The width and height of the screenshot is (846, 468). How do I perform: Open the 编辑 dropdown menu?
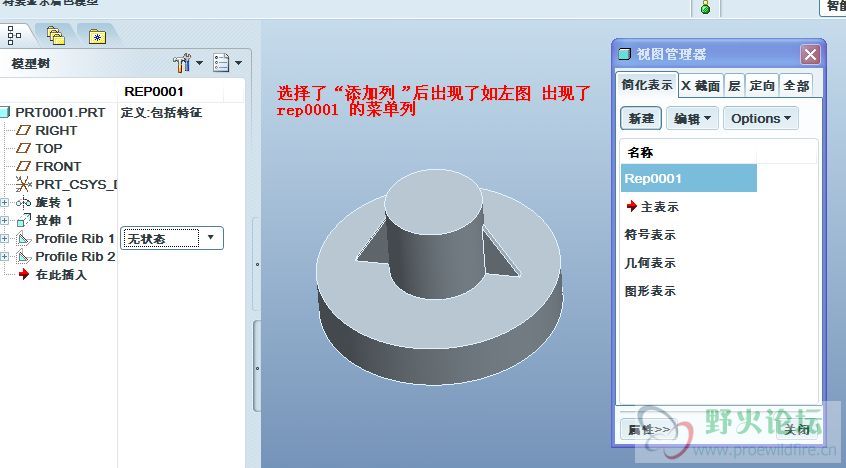coord(692,118)
